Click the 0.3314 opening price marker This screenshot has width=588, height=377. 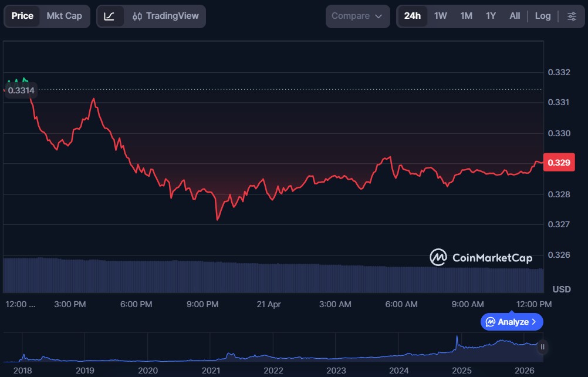click(20, 90)
